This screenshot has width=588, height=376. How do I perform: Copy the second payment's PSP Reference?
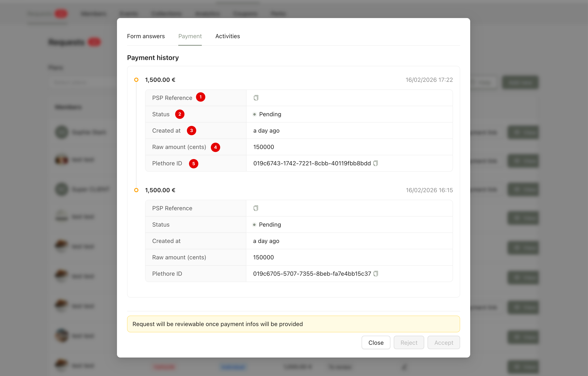click(x=256, y=208)
